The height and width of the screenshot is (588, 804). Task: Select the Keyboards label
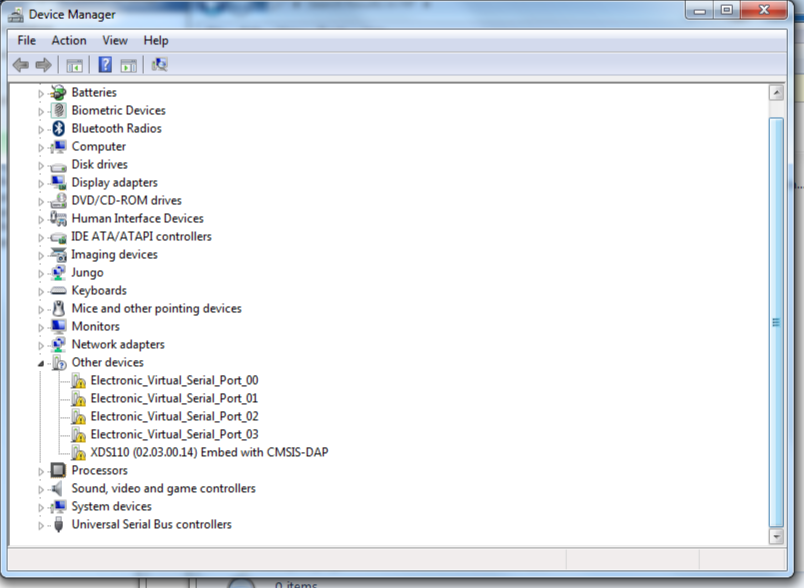click(x=99, y=291)
